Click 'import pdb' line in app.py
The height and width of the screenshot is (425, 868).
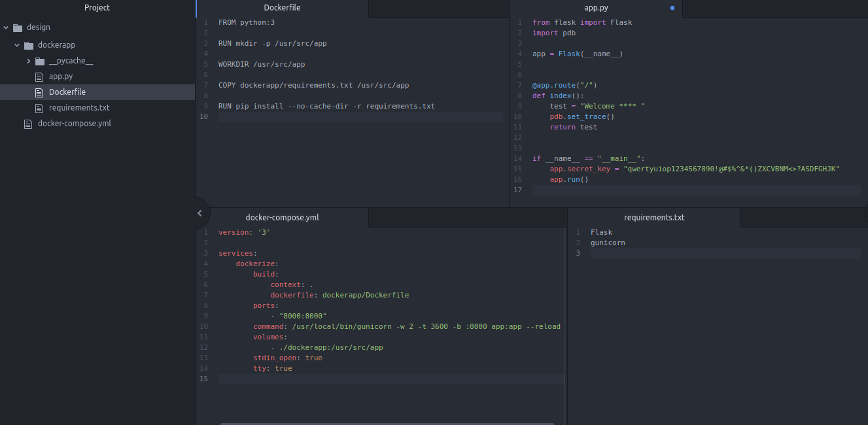pos(554,33)
